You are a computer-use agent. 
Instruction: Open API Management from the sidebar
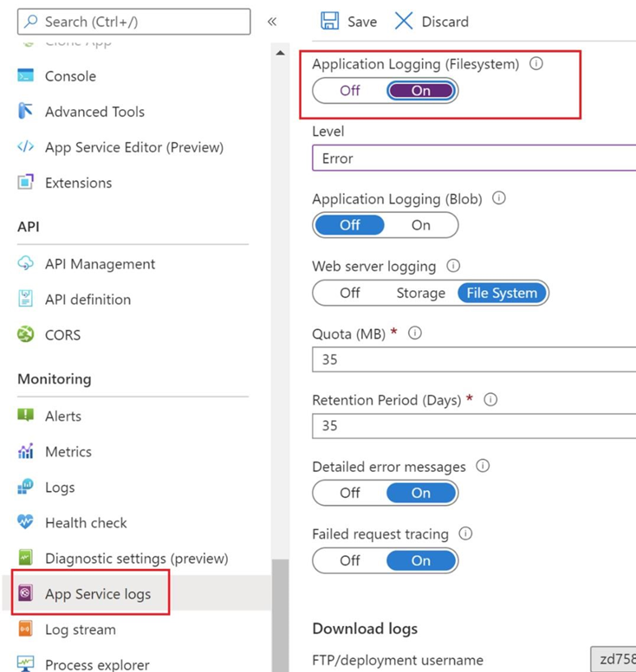coord(100,264)
